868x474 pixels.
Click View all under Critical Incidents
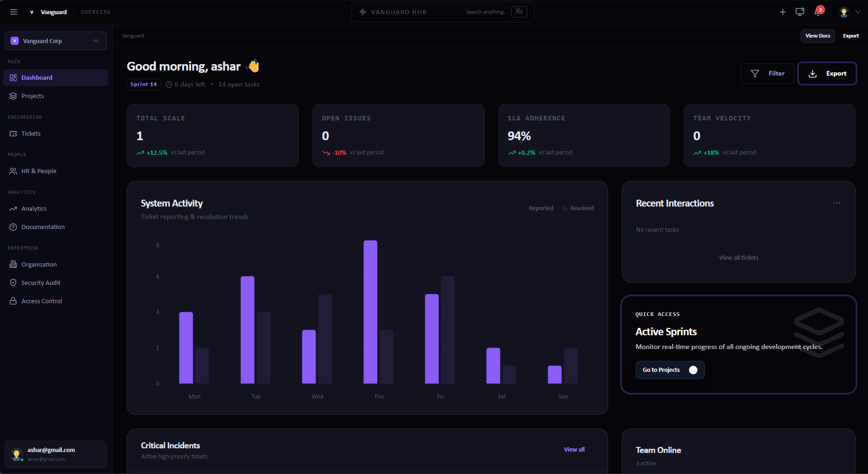574,449
